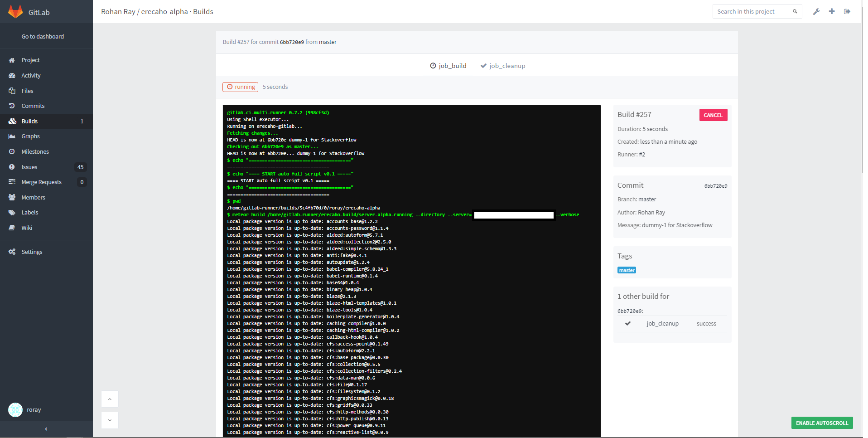This screenshot has width=868, height=438.
Task: Click the scroll-to-bottom arrow button
Action: (110, 420)
